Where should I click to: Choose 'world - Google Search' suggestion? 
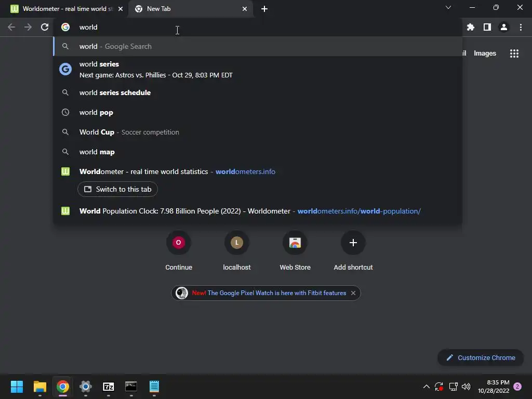[258, 46]
